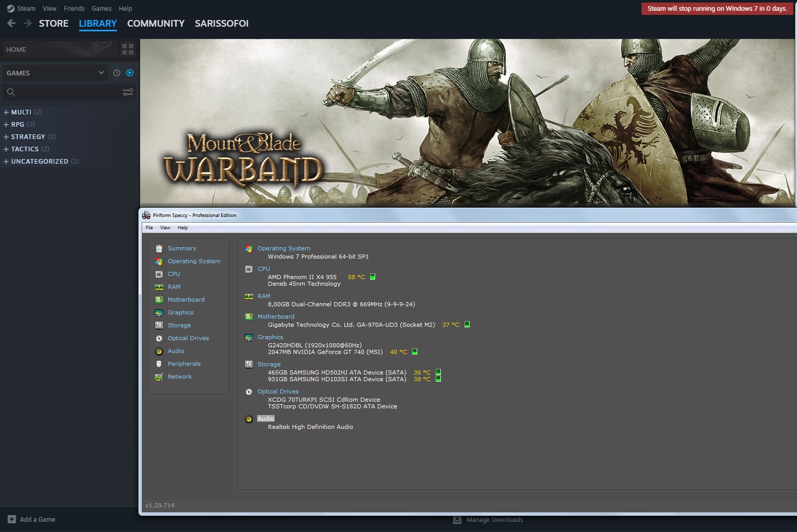Click the RAM stick icon in sidebar

tap(159, 287)
